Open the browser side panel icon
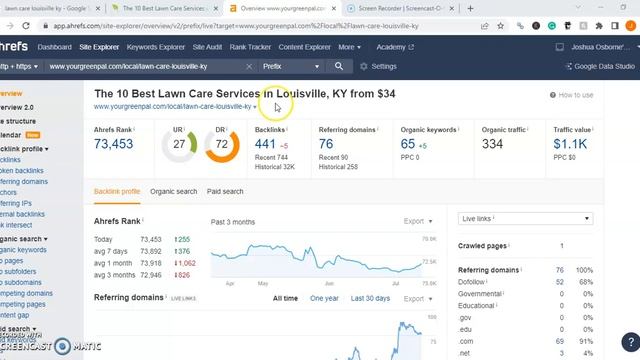The image size is (640, 360). tap(615, 26)
